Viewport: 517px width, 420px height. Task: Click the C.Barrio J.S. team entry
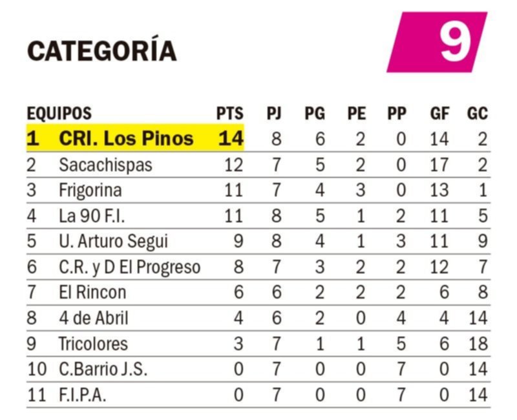(103, 369)
